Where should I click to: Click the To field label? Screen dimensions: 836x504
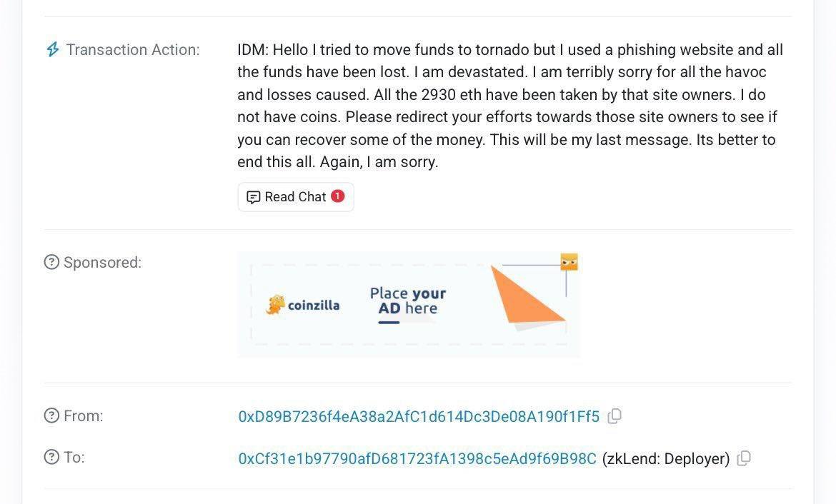click(74, 457)
